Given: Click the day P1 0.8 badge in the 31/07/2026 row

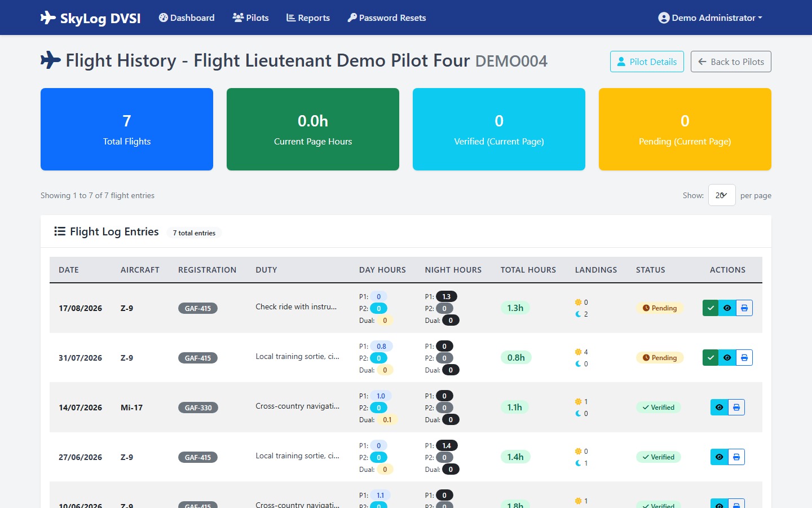Looking at the screenshot, I should (381, 346).
